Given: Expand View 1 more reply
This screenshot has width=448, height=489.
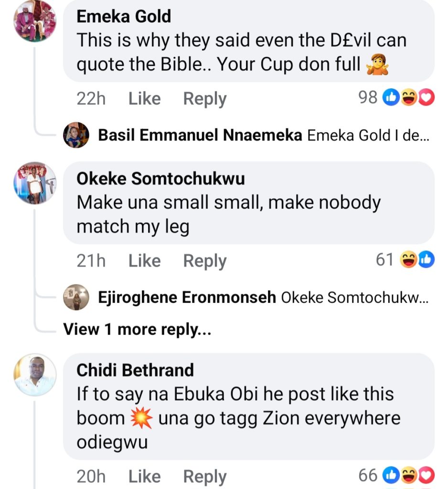Looking at the screenshot, I should 137,329.
